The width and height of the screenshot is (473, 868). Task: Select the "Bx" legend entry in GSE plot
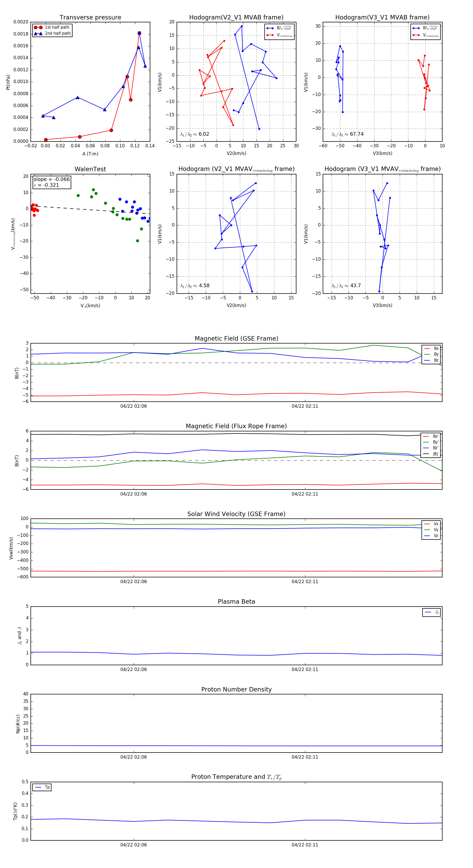pyautogui.click(x=431, y=349)
